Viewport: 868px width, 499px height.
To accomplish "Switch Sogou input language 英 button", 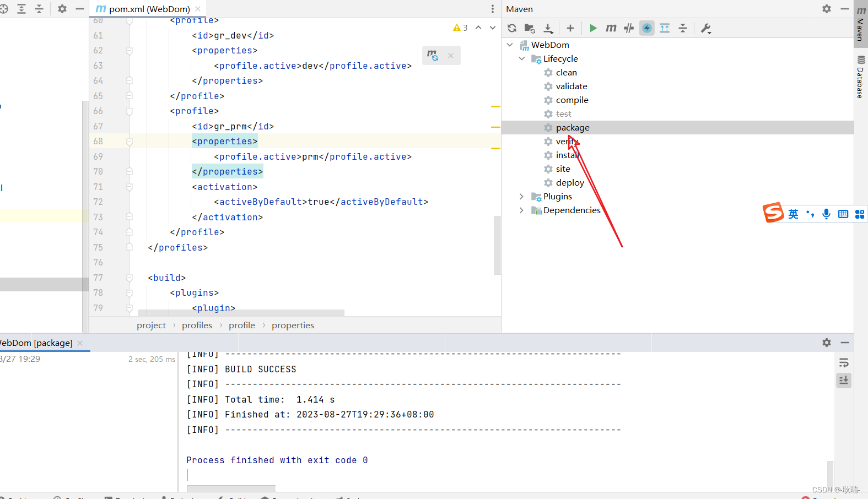I will click(x=793, y=214).
